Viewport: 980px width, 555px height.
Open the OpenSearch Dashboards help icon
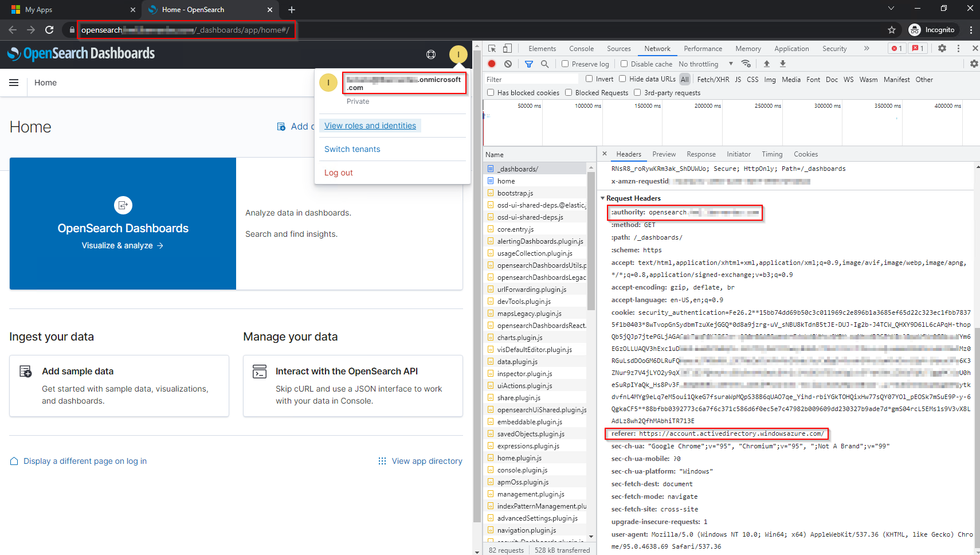click(431, 54)
